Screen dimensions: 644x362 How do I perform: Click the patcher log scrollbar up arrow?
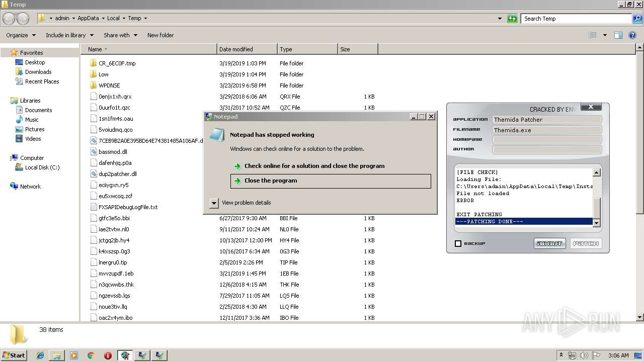coord(597,172)
